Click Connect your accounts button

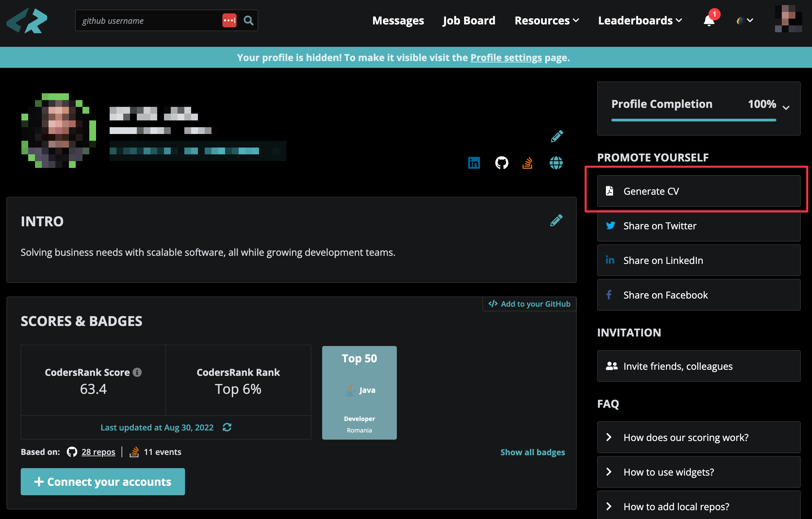click(x=103, y=482)
